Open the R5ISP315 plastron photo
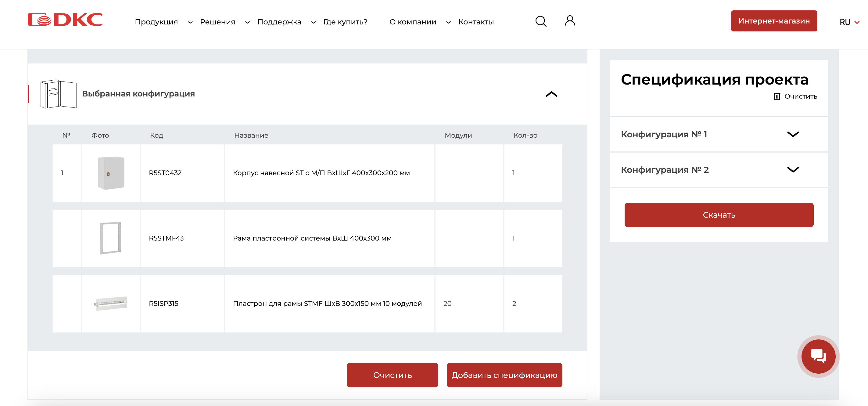 [x=111, y=303]
